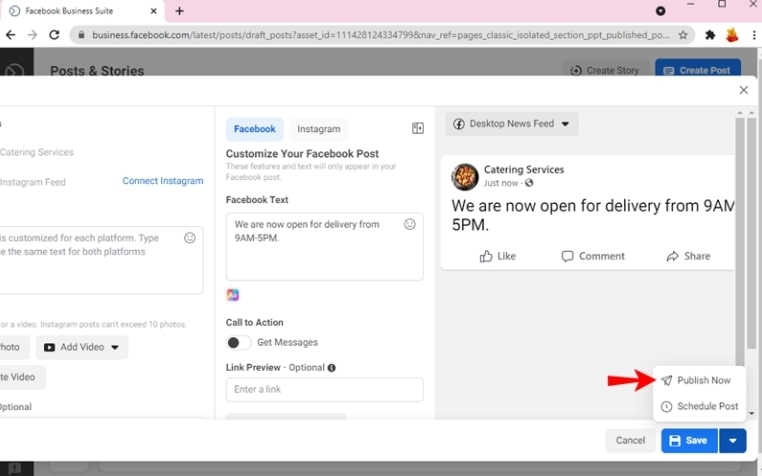Screen dimensions: 762x476
Task: Click the Save button
Action: [x=689, y=441]
